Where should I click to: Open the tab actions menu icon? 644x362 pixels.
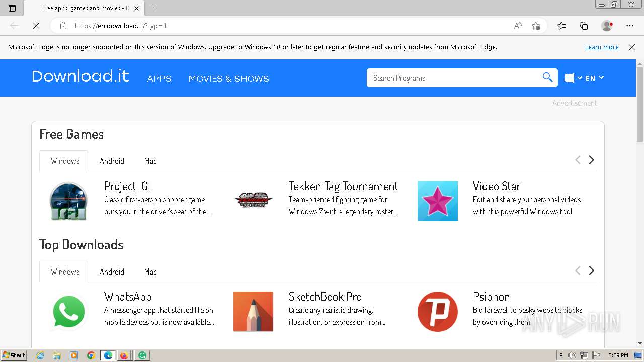12,8
